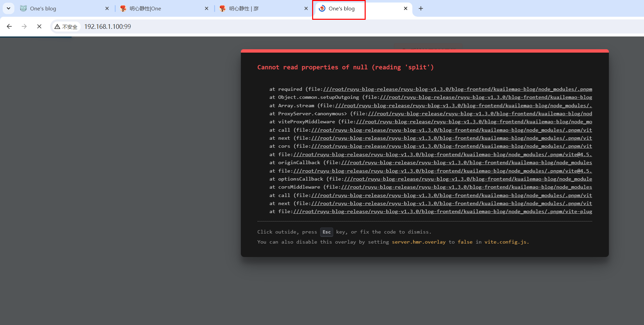
Task: Open file link in 'at Object.common.setupOutgoing' line
Action: click(486, 97)
